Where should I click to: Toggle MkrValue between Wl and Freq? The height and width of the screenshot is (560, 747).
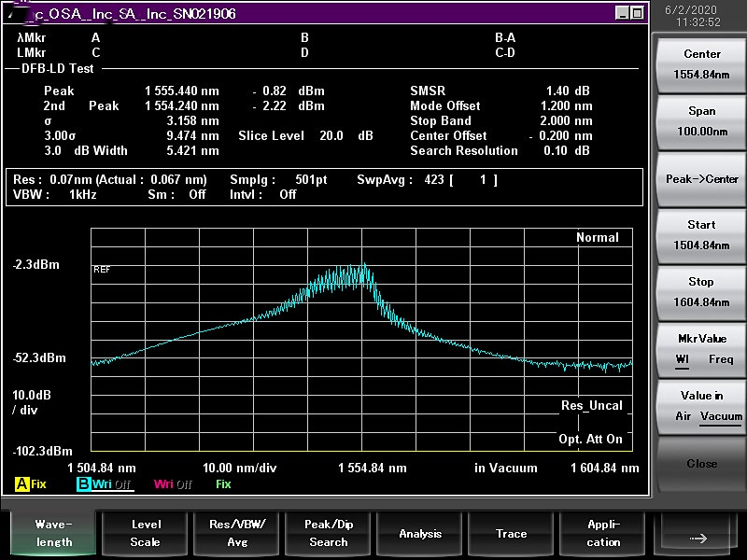coord(701,349)
